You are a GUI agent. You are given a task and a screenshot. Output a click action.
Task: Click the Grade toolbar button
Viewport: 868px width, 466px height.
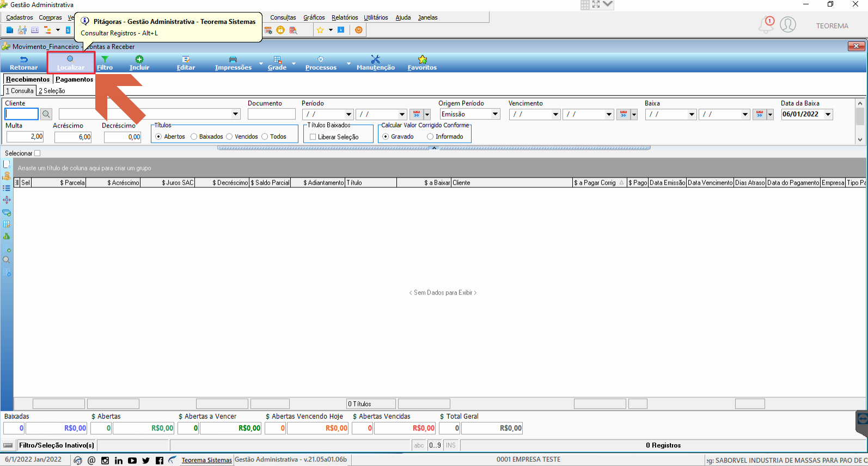[277, 63]
